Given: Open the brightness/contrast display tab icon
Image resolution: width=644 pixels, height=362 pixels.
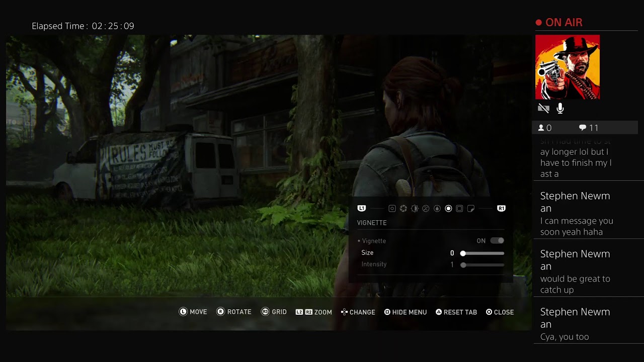Looking at the screenshot, I should point(415,209).
